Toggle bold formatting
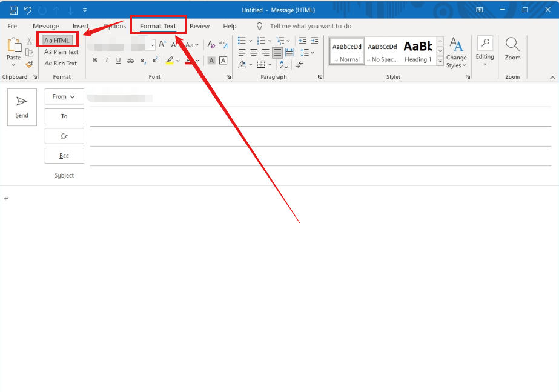Image resolution: width=559 pixels, height=392 pixels. coord(95,60)
